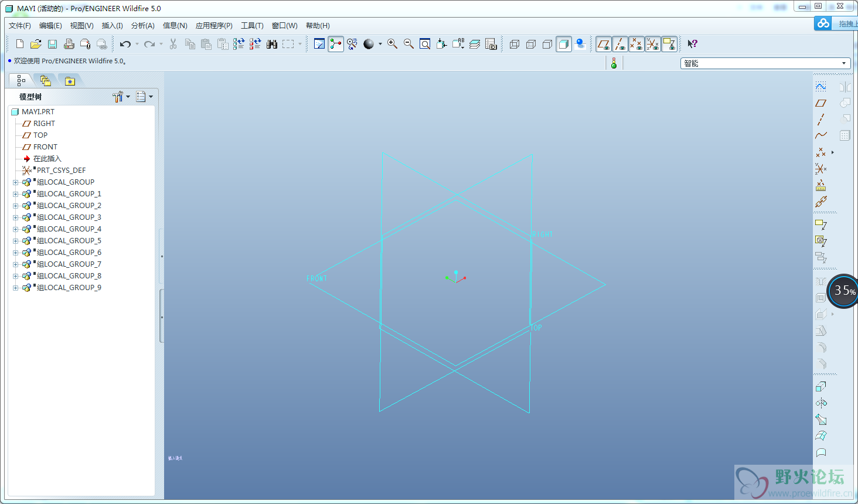Click the Regenerate model icon
The image size is (858, 504).
239,44
